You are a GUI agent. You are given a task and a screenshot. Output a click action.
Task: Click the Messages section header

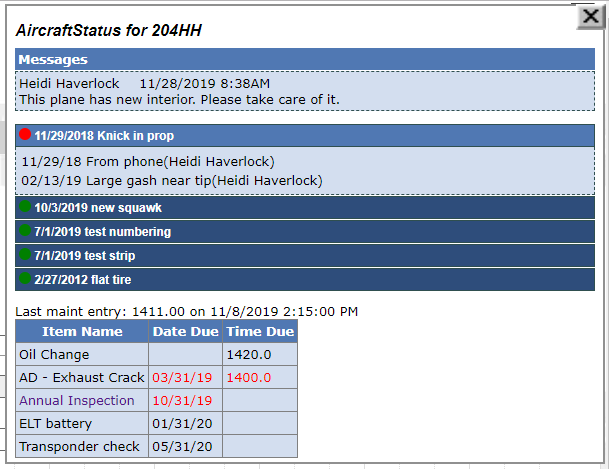click(x=305, y=59)
